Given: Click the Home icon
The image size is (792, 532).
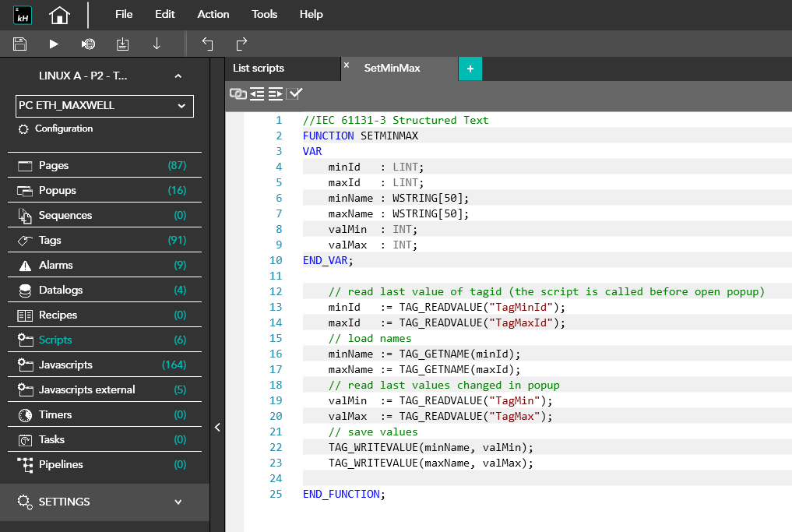Looking at the screenshot, I should coord(59,15).
